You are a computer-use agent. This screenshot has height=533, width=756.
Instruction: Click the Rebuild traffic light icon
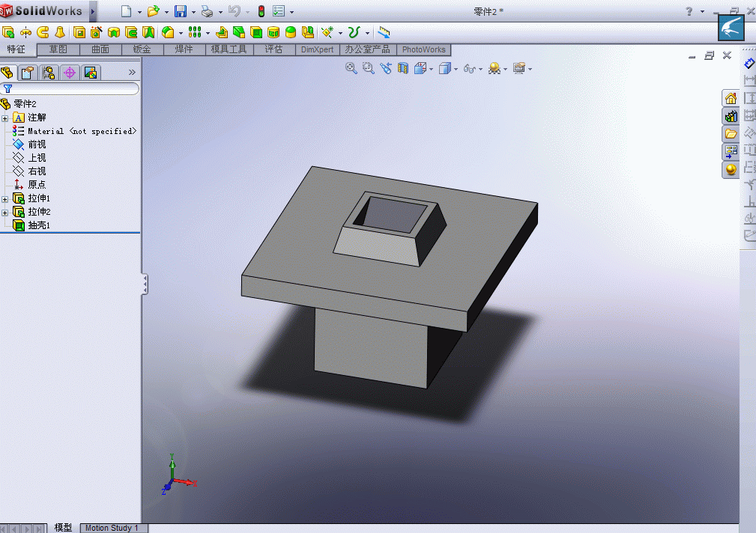[x=261, y=11]
